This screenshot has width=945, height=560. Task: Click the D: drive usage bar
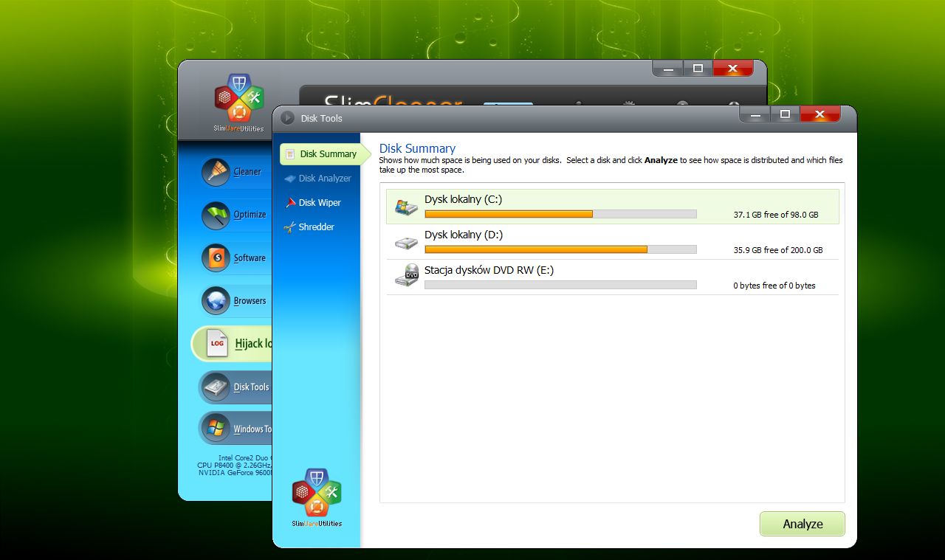click(x=560, y=249)
